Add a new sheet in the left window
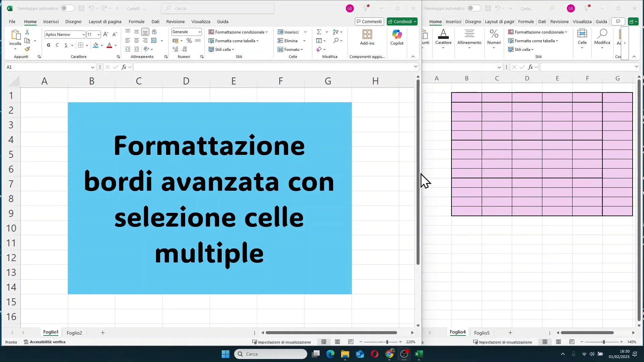The image size is (644, 362). (x=103, y=333)
